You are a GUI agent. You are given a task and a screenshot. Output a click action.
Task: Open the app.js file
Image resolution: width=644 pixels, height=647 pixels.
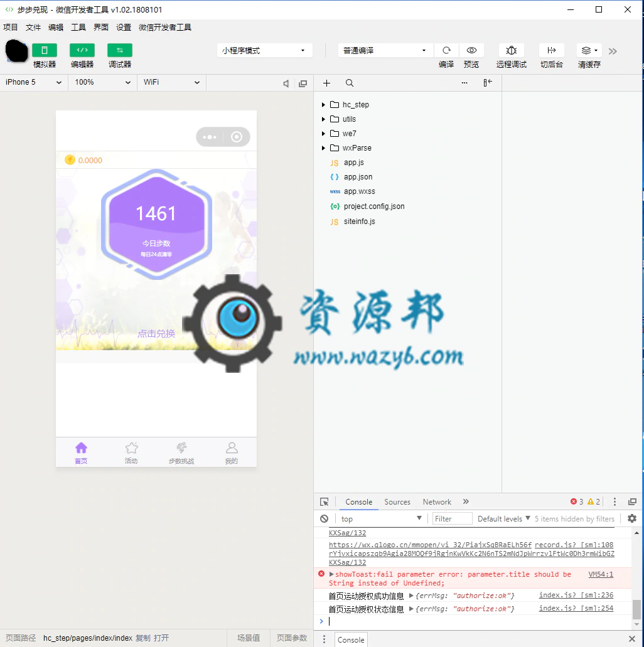[353, 163]
